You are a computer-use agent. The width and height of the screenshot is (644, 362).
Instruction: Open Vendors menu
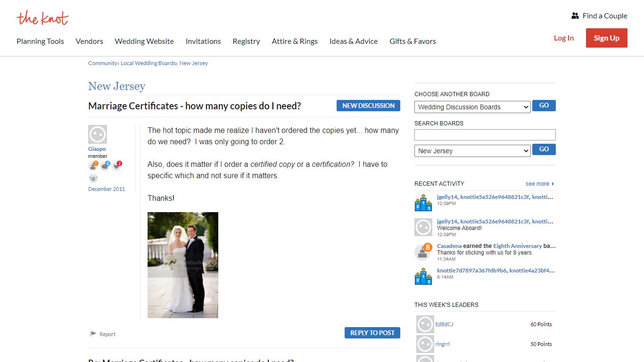(89, 41)
